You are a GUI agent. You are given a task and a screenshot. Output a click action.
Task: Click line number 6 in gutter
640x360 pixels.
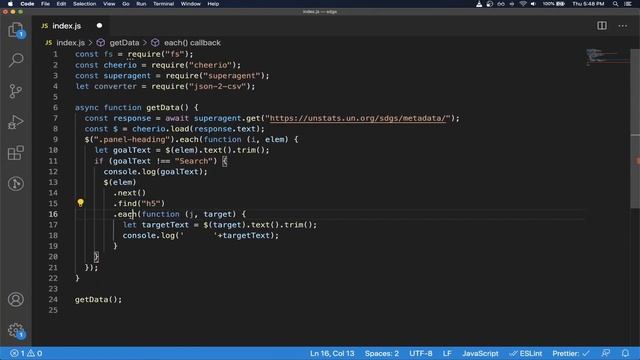[x=55, y=107]
